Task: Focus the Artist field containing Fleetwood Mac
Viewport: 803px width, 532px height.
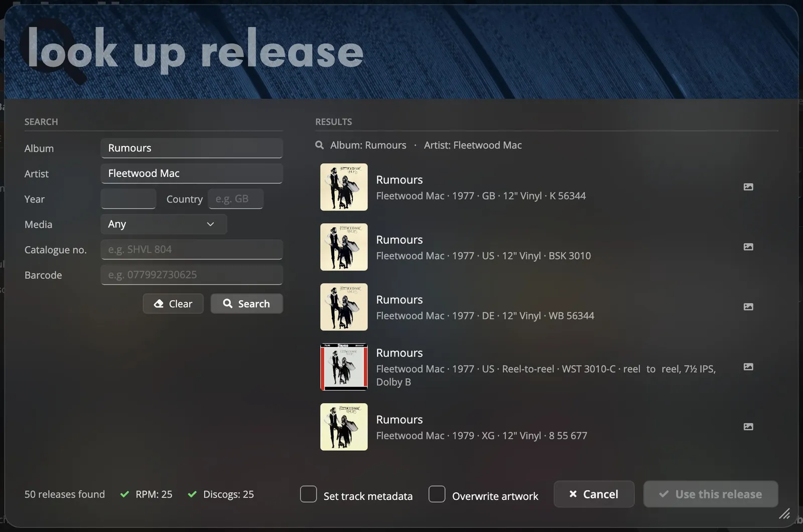Action: point(192,173)
